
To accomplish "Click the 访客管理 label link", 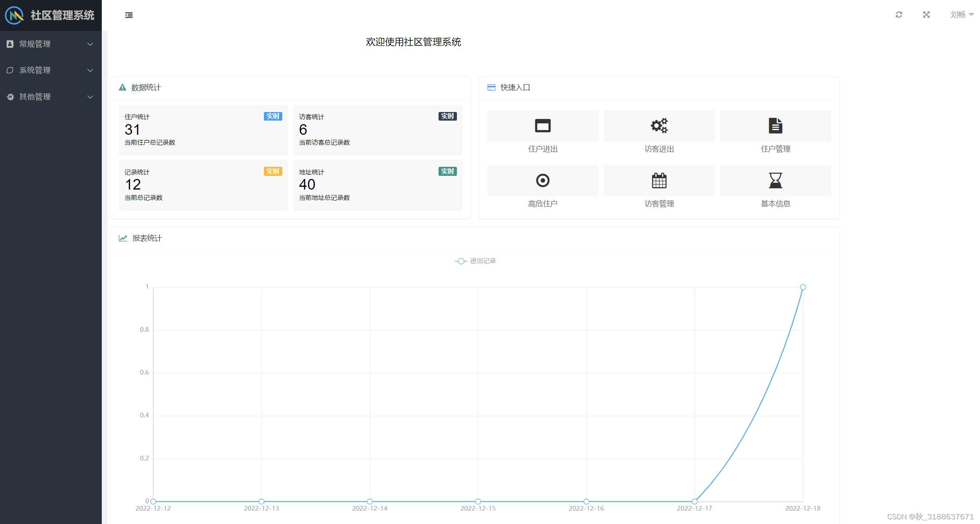I will (659, 204).
